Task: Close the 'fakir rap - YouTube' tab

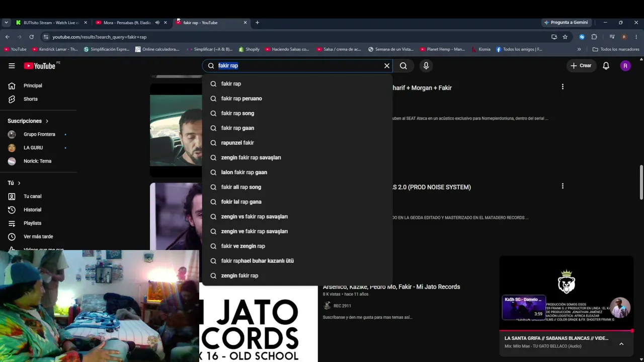Action: click(245, 23)
